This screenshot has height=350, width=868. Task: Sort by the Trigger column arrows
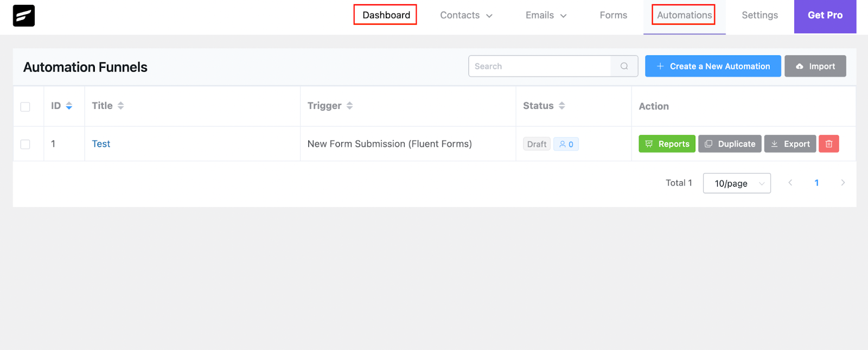(349, 106)
